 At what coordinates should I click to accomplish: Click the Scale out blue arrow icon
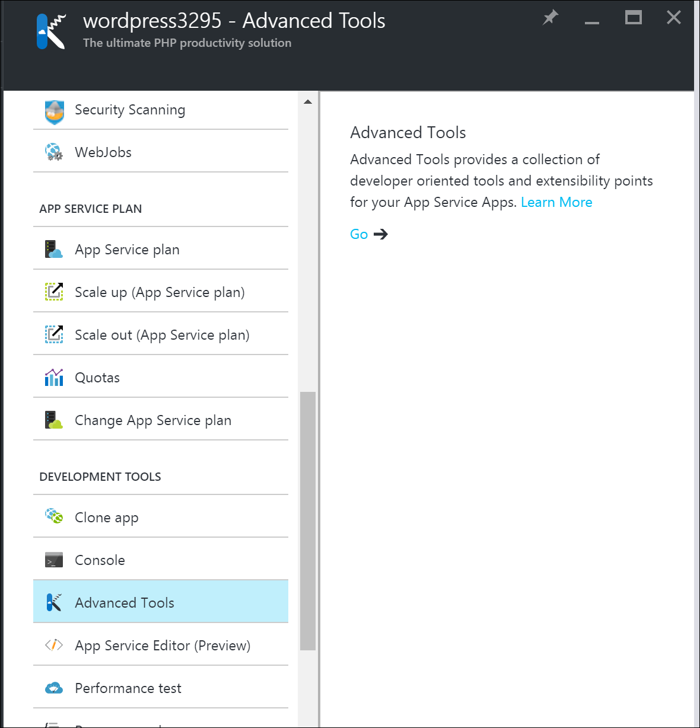coord(54,334)
